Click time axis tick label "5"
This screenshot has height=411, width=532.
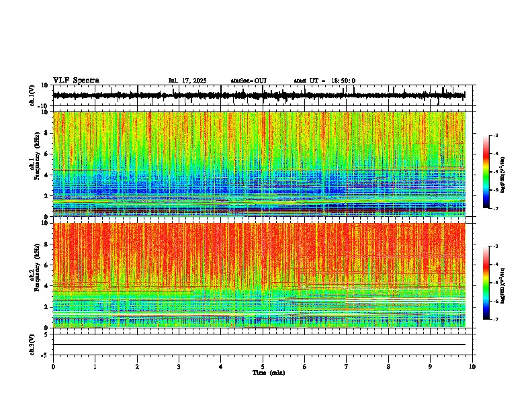[x=263, y=367]
